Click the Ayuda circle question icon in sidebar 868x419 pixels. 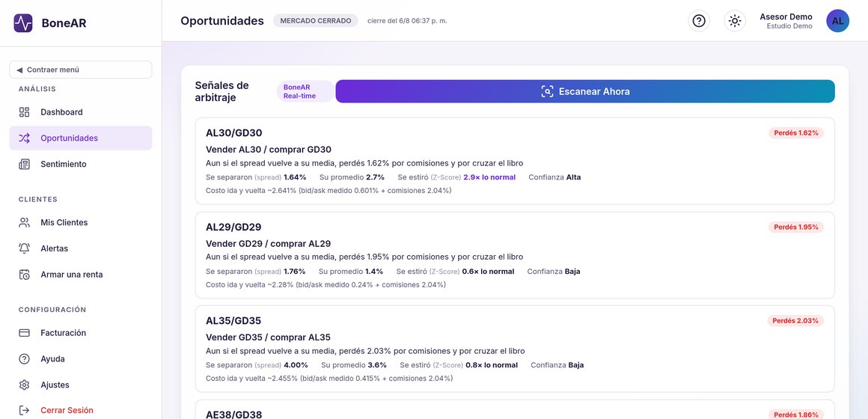pos(25,359)
